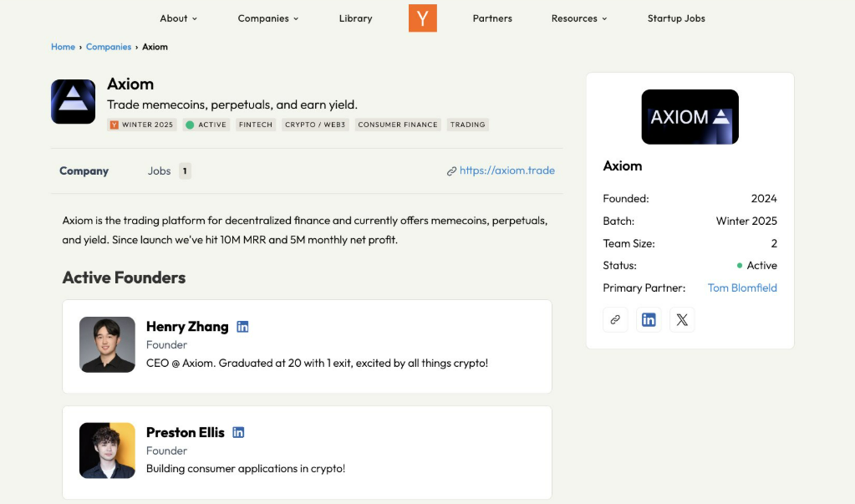
Task: Open the https://axiom.trade link
Action: pos(506,171)
